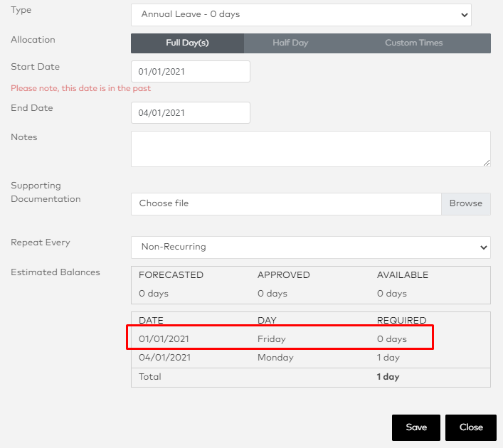
Task: Choose Custom Times allocation
Action: (x=413, y=43)
